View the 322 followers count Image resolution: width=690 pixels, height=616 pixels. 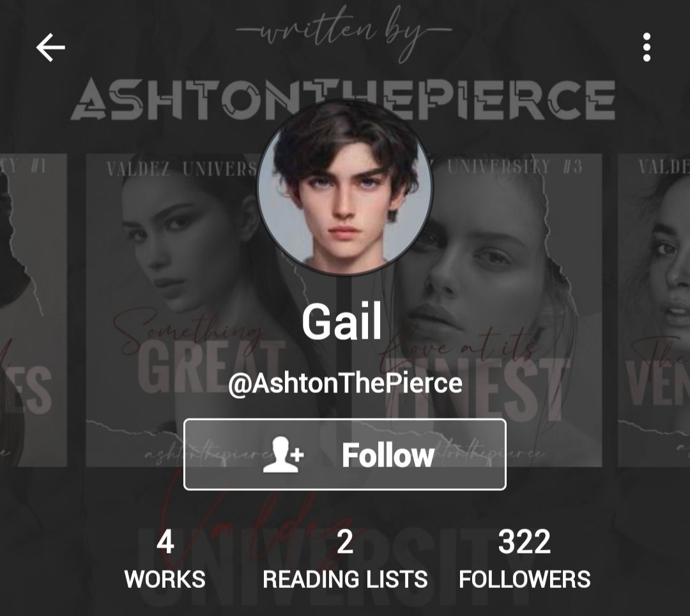point(524,542)
